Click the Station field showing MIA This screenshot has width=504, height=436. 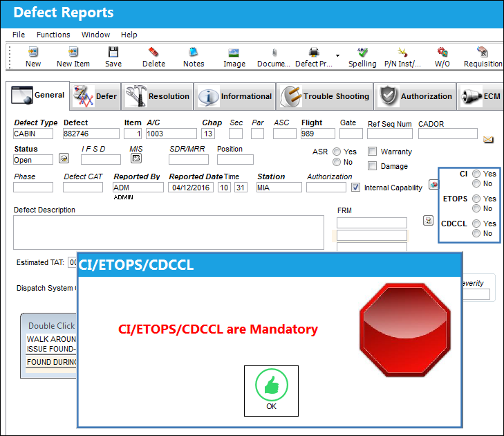click(x=279, y=188)
